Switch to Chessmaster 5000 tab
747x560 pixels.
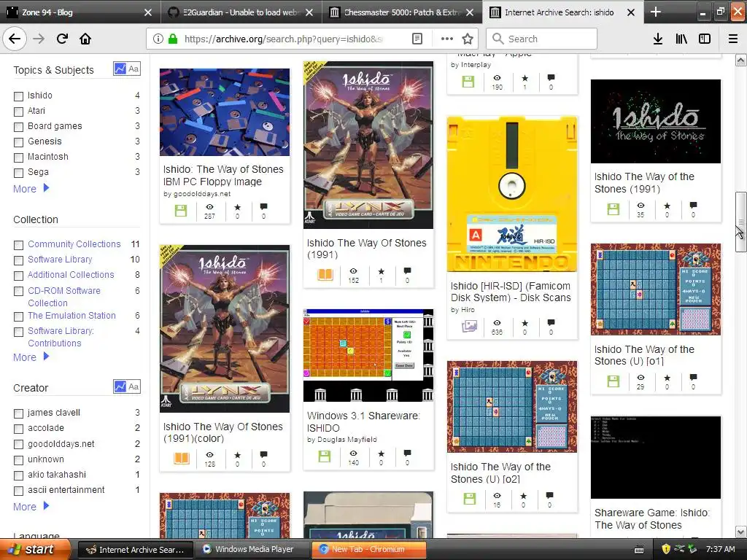[x=402, y=12]
